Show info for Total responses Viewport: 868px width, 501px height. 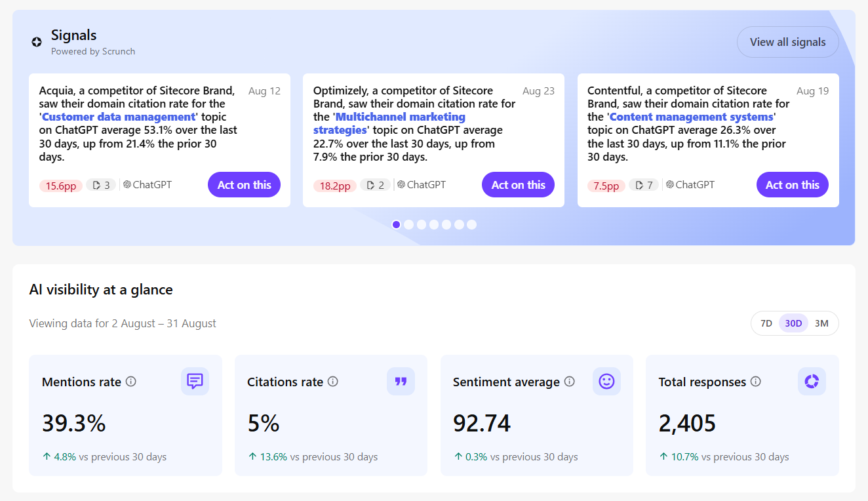coord(756,382)
